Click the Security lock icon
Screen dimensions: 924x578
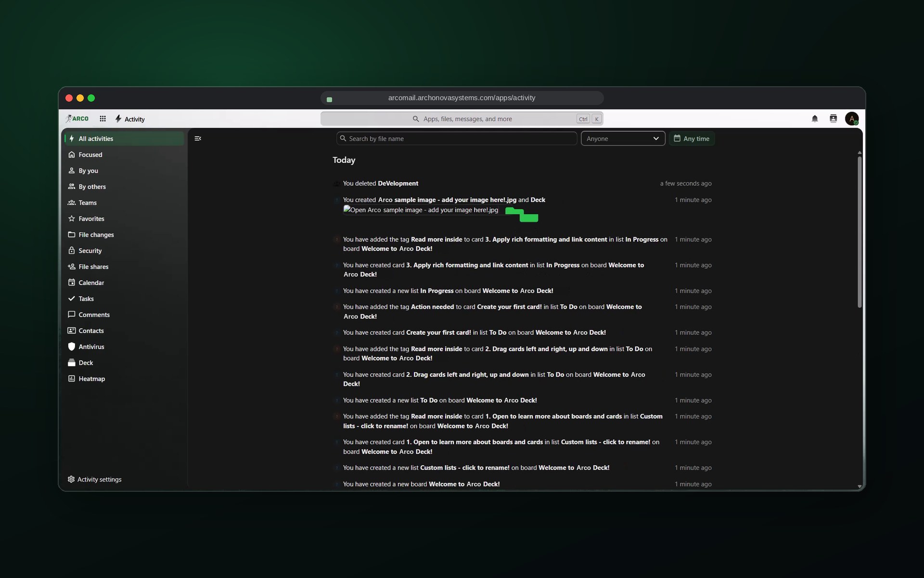click(72, 250)
